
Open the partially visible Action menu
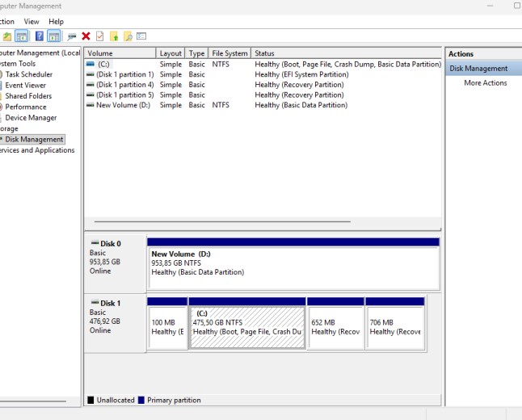[x=7, y=22]
